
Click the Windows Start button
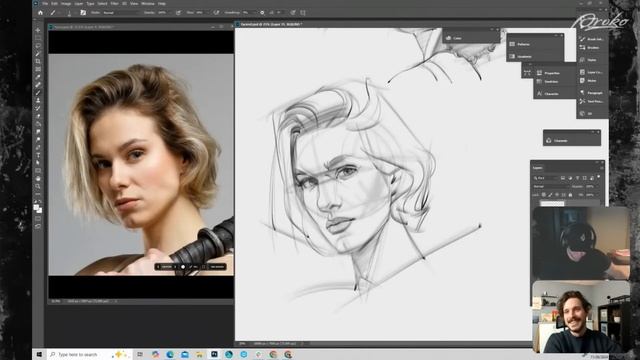click(x=39, y=354)
